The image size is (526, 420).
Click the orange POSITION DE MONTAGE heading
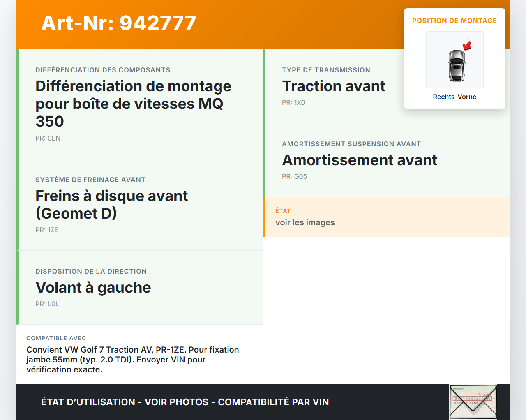[x=454, y=21]
